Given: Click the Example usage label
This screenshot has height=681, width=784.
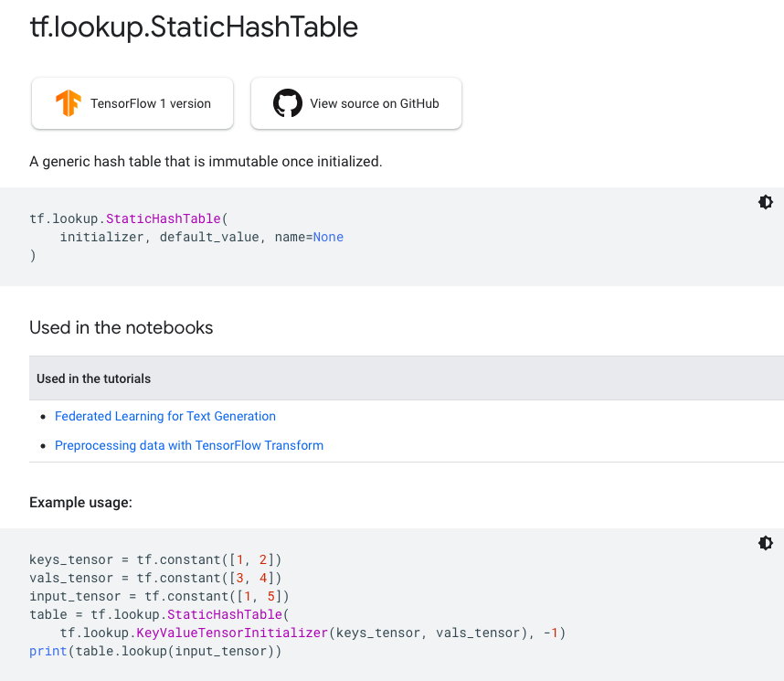Looking at the screenshot, I should tap(80, 502).
